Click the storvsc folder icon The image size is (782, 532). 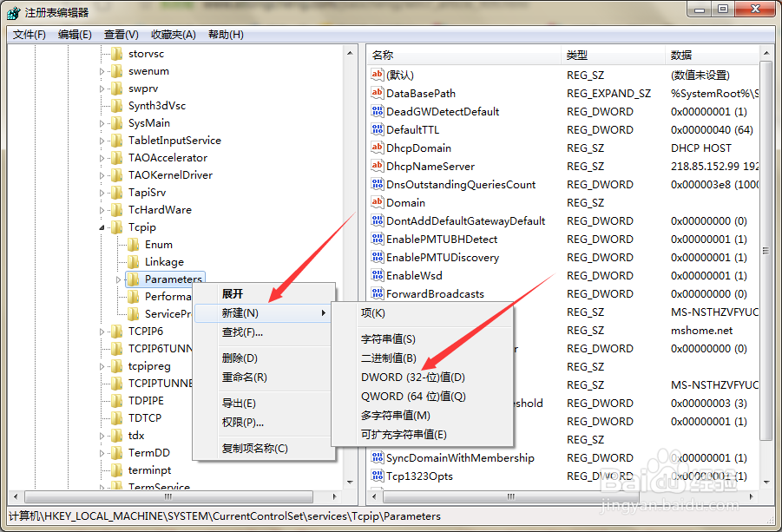pos(116,53)
